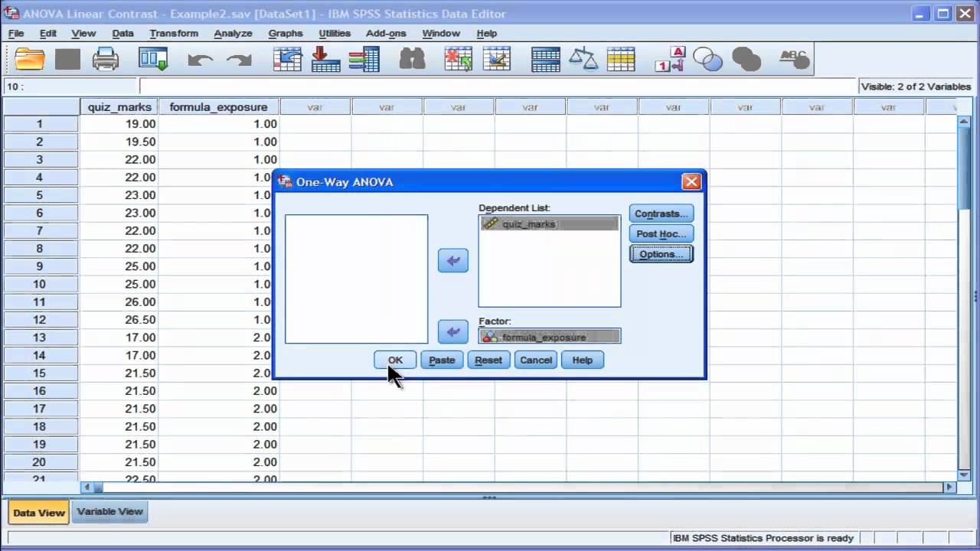Screen dimensions: 980x551
Task: Select row header 13
Action: [x=40, y=337]
